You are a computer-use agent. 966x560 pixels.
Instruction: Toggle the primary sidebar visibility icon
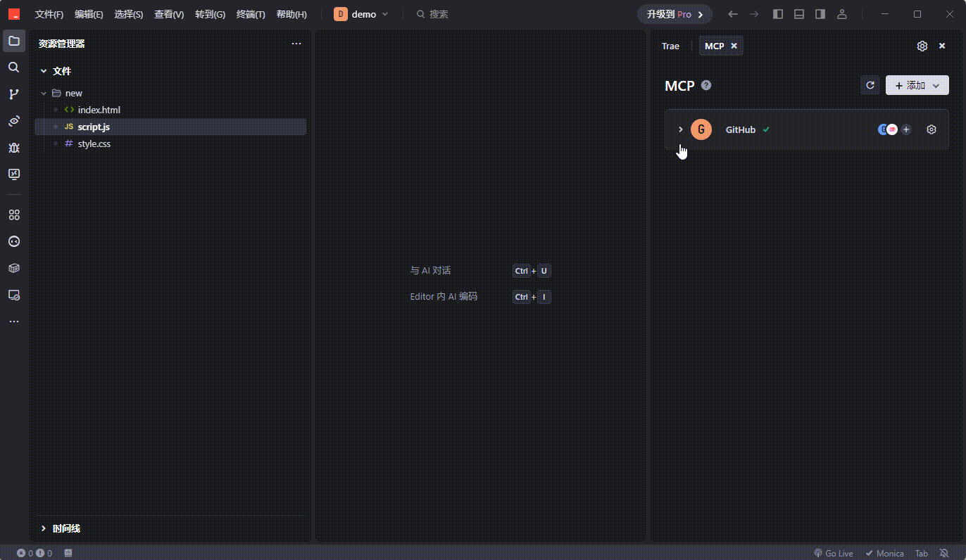tap(778, 13)
